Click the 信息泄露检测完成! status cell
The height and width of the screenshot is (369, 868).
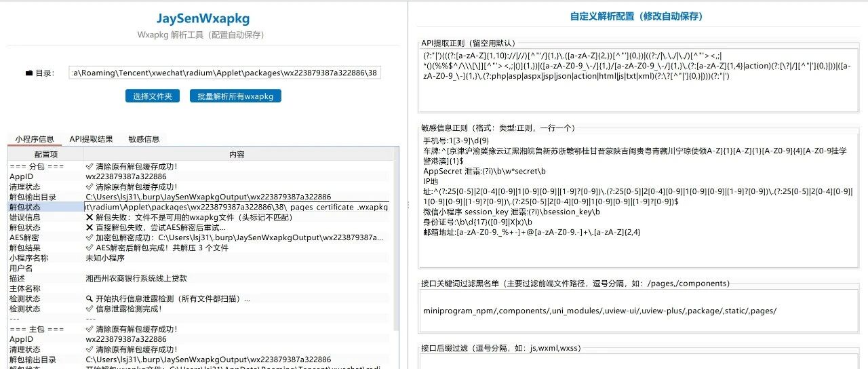click(x=237, y=309)
